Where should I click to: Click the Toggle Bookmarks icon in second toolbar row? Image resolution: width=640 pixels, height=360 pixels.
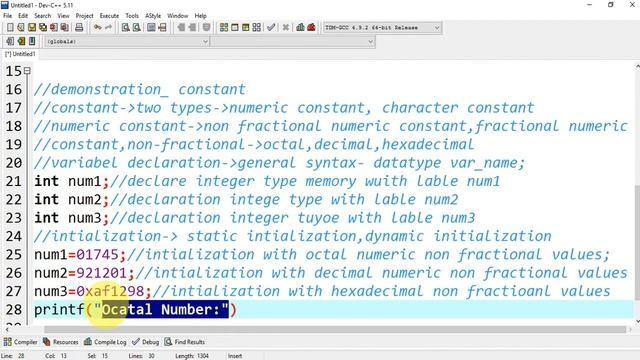[21, 41]
